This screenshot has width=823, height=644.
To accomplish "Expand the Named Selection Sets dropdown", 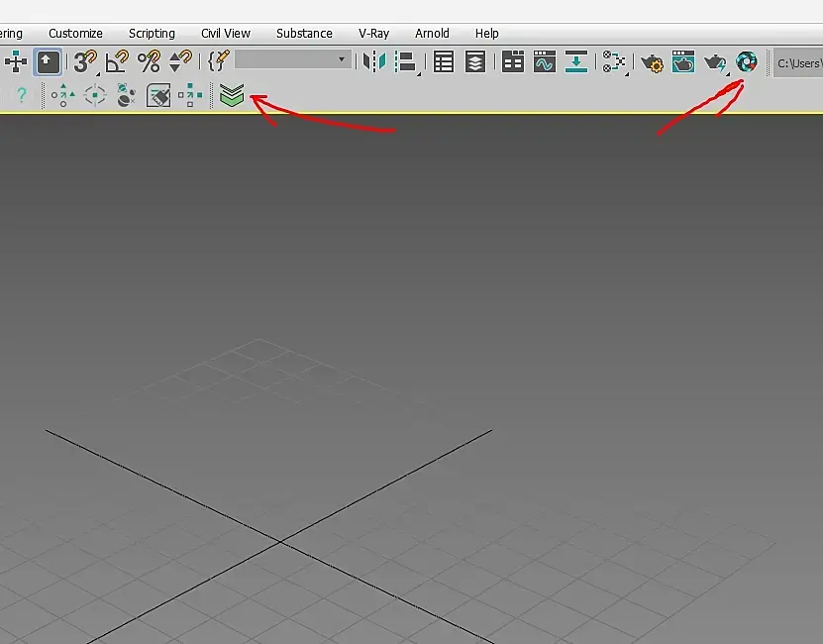I will click(341, 59).
